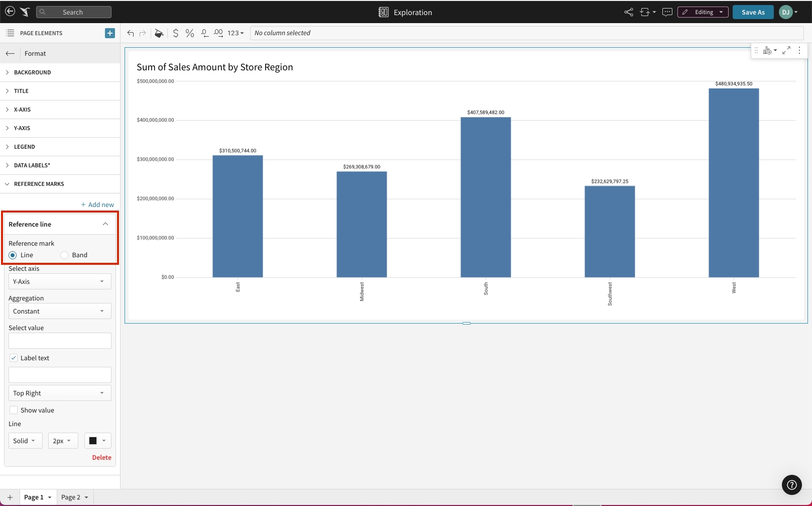Viewport: 812px width, 506px height.
Task: Click the add page element plus icon
Action: [110, 33]
